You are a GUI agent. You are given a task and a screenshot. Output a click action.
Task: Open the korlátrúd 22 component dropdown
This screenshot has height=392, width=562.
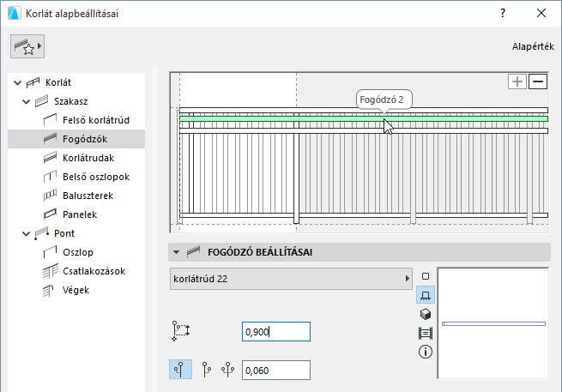(291, 279)
